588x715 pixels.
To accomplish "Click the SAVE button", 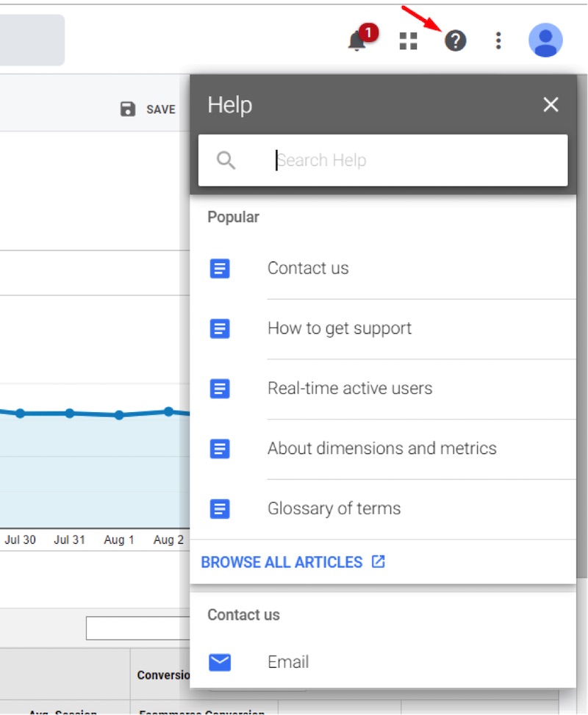I will click(x=148, y=108).
